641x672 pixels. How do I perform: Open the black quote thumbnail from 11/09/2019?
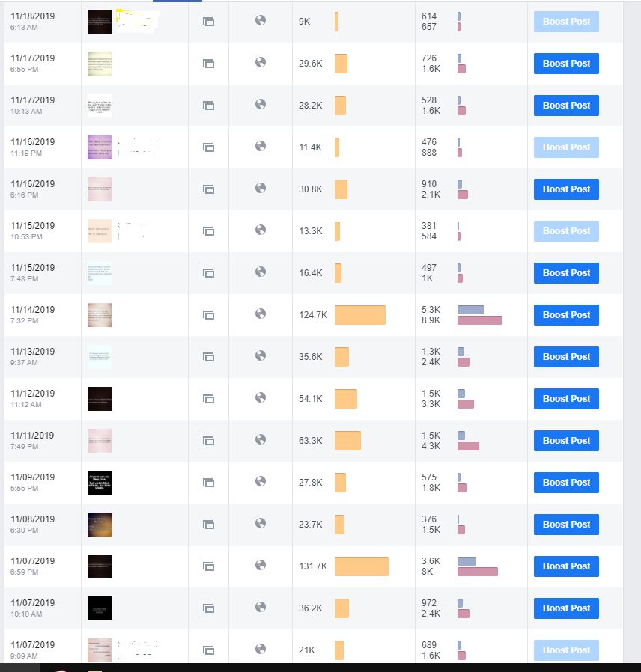100,483
